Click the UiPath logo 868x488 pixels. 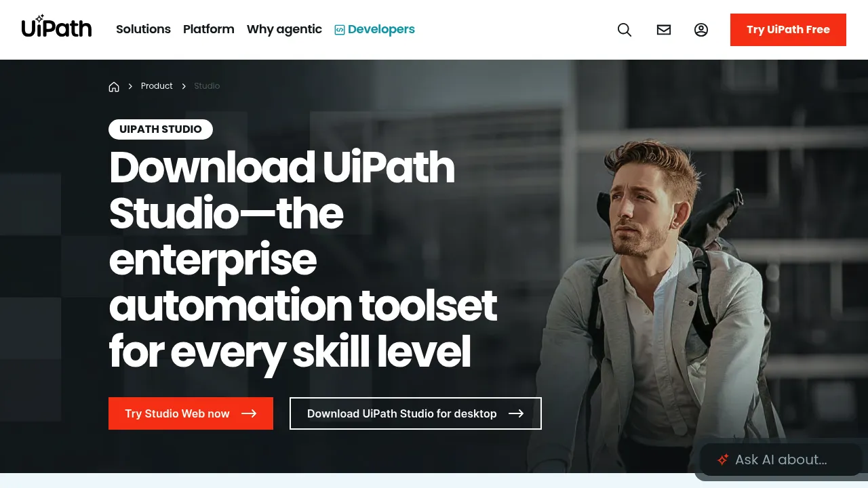click(56, 27)
